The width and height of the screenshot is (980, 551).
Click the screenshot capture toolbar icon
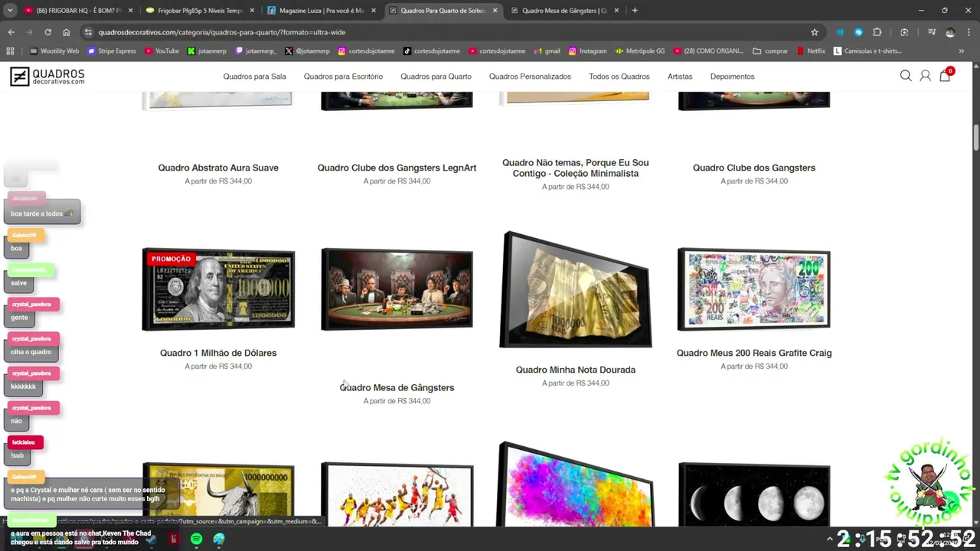tap(904, 32)
